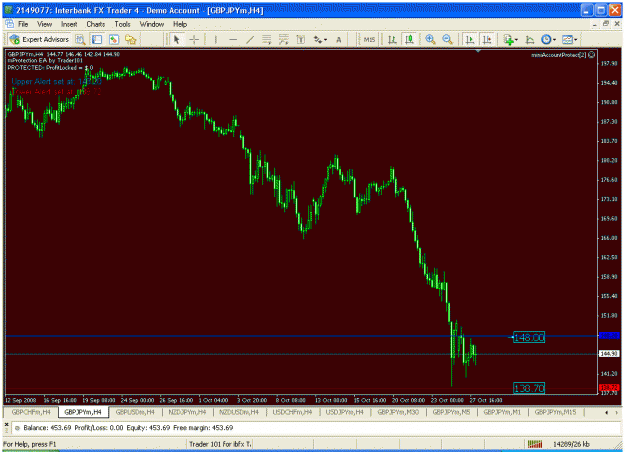Switch to the GBPJPYm,M15 chart tab
The image size is (625, 452).
[x=555, y=412]
